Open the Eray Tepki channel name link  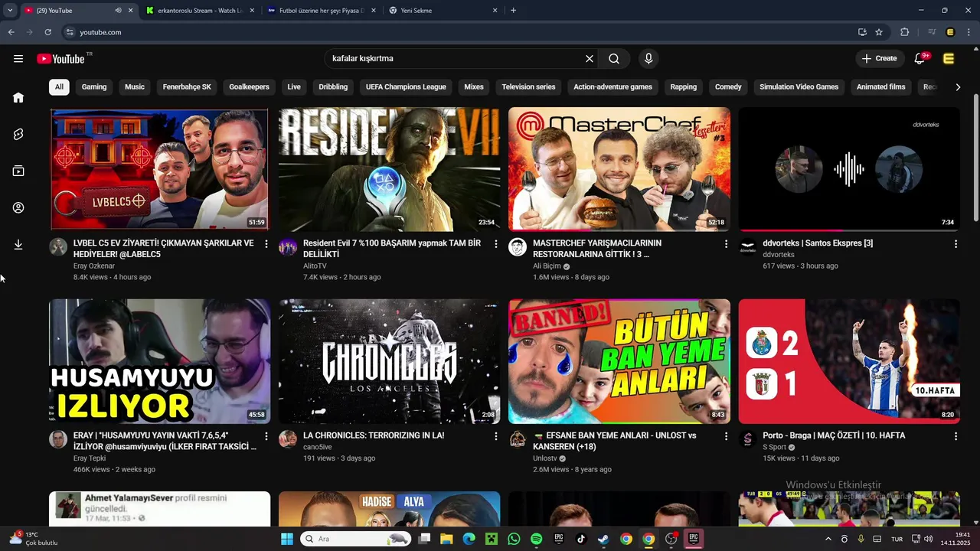(90, 458)
